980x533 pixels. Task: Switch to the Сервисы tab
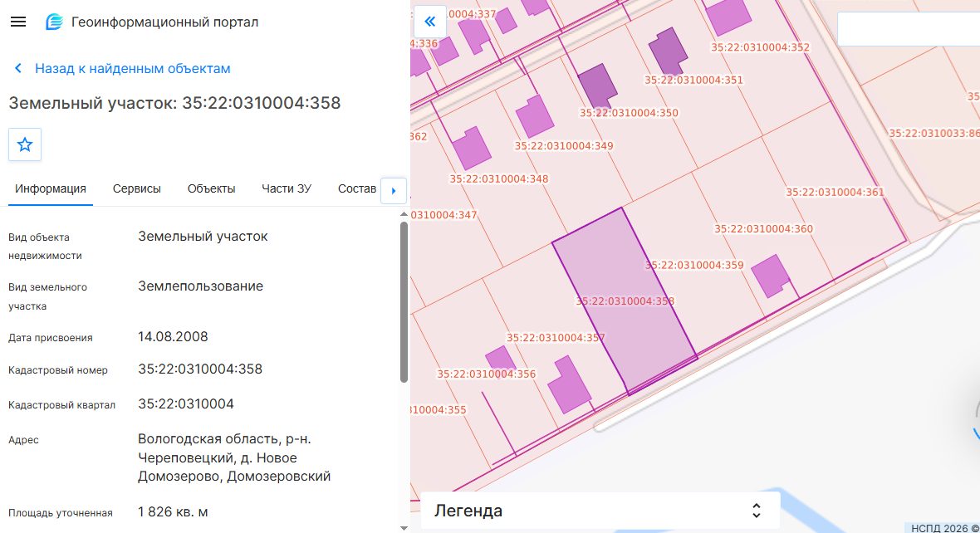[x=137, y=188]
